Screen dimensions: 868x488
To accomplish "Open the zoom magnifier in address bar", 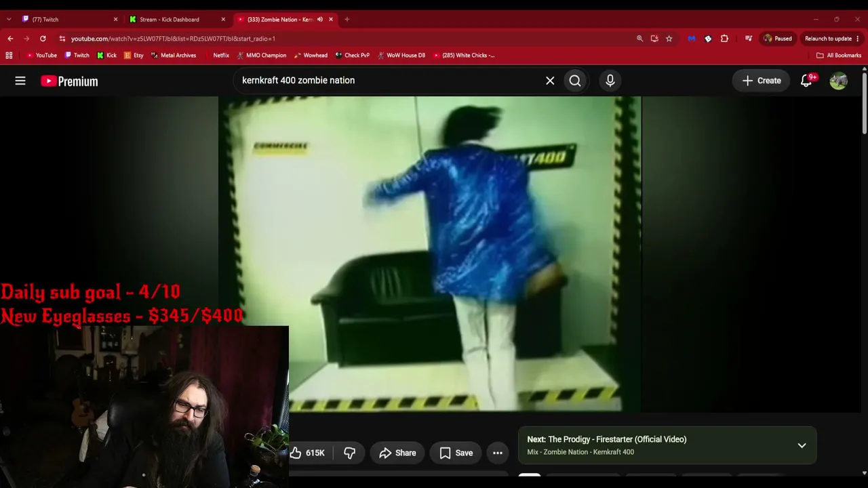I will tap(639, 39).
